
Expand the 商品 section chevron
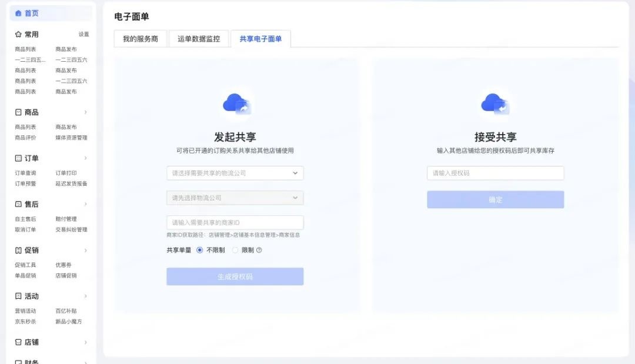click(85, 112)
